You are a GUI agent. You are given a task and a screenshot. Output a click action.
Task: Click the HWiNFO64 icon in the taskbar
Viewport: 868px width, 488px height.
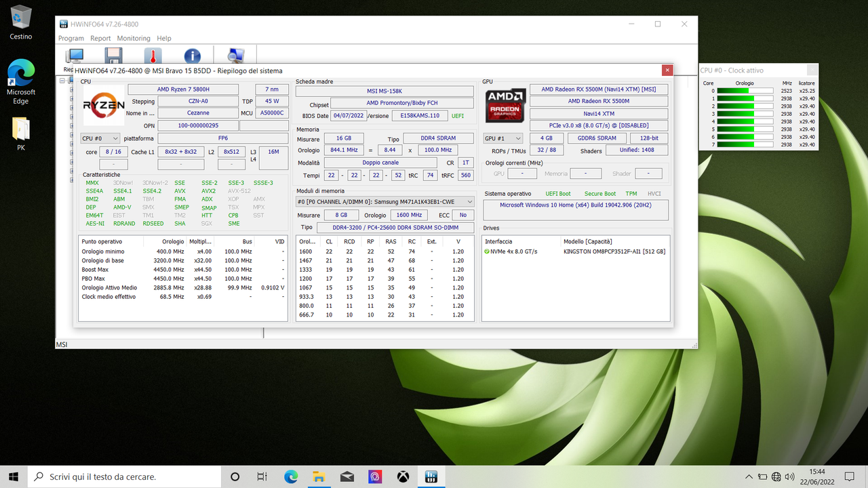click(x=432, y=476)
